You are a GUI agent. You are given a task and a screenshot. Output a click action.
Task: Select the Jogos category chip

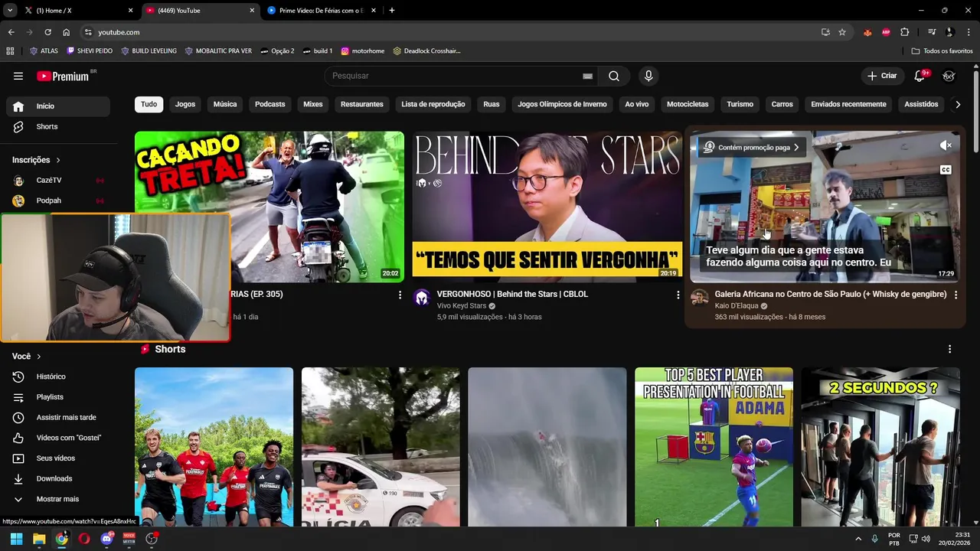coord(185,104)
